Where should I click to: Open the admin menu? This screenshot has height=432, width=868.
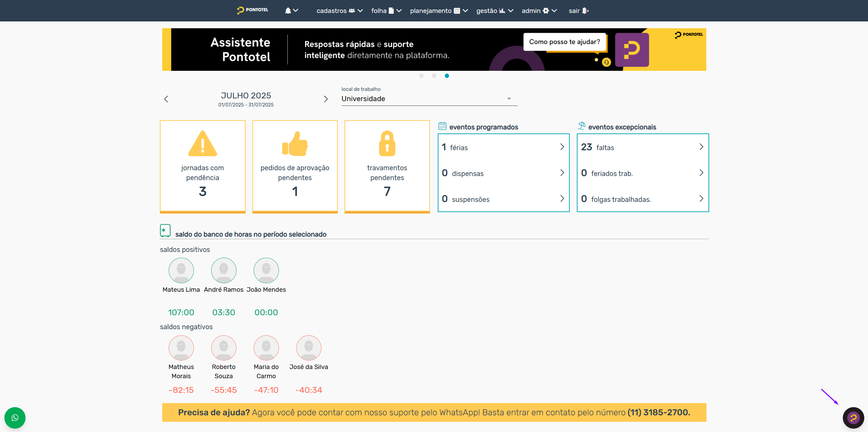539,11
